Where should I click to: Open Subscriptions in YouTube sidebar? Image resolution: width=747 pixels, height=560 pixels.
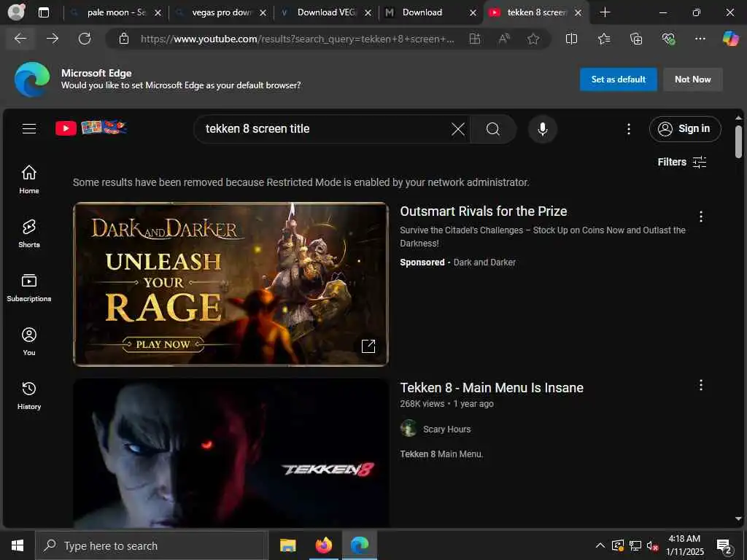pyautogui.click(x=29, y=287)
